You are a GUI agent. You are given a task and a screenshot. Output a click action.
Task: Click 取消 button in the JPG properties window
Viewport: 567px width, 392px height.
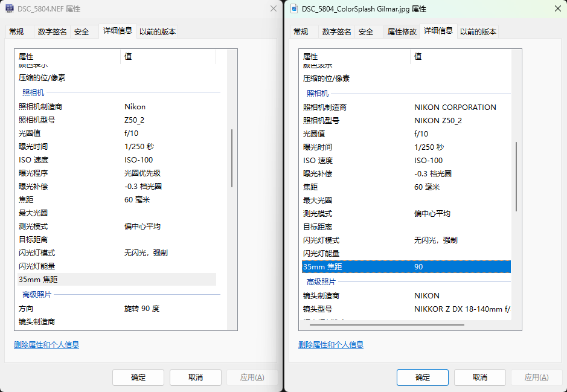point(480,378)
